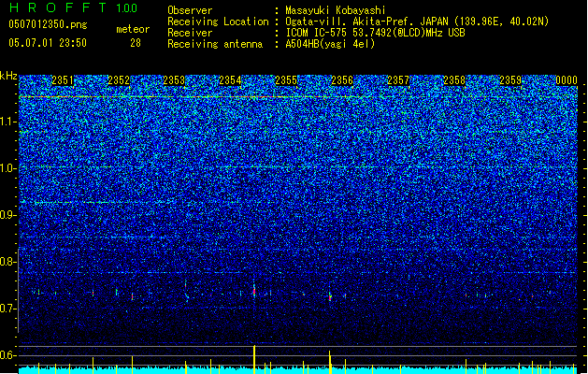
Task: Click the 0.8 kHz axis label
Action: click(x=8, y=262)
